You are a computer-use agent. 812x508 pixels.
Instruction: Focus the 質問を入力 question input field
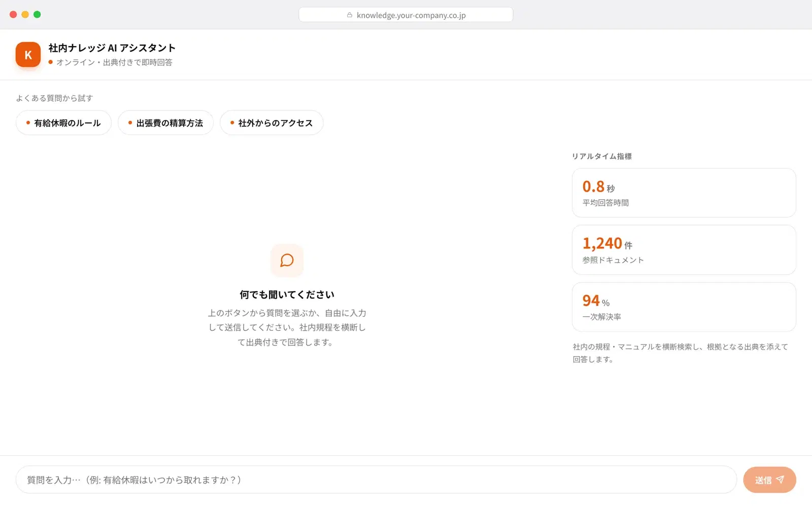(x=376, y=480)
